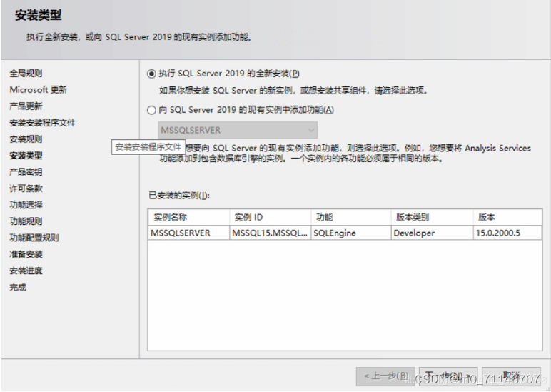Click the SQLEngine feature cell
Viewport: 551px width, 392px height.
click(351, 233)
